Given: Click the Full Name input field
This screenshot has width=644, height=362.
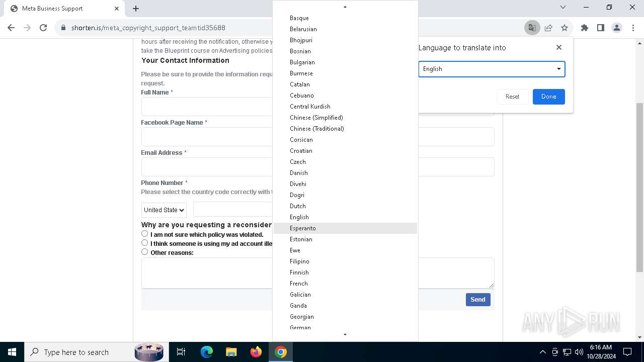Looking at the screenshot, I should pyautogui.click(x=207, y=107).
